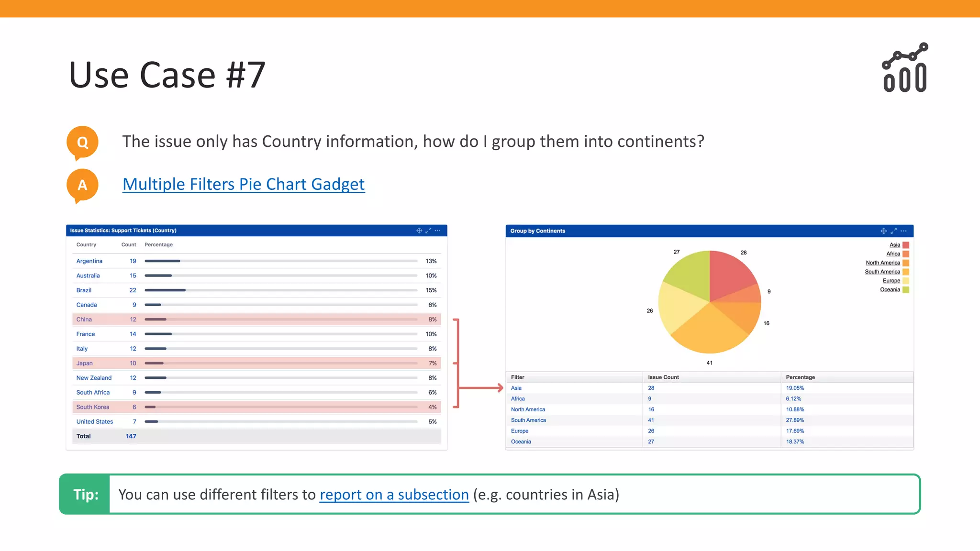Click move icon on Group by Continents gadget

tap(883, 231)
